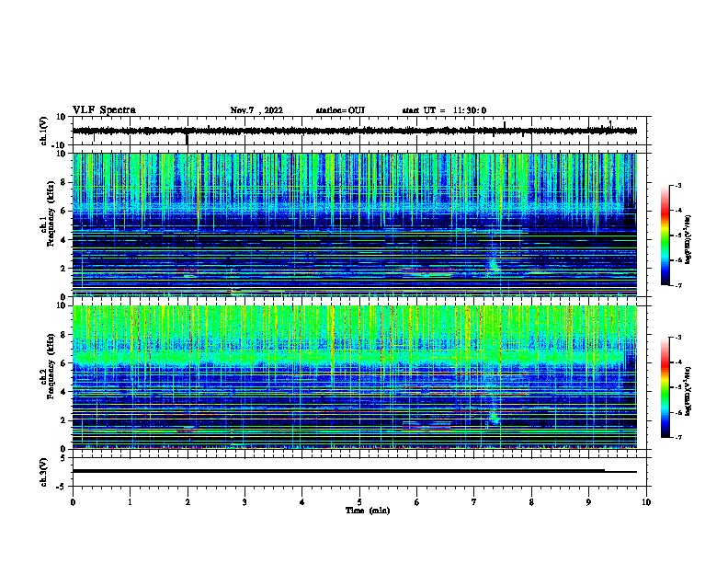Image resolution: width=728 pixels, height=563 pixels.
Task: Select the date text "Nov.7, 2022"
Action: pos(256,110)
